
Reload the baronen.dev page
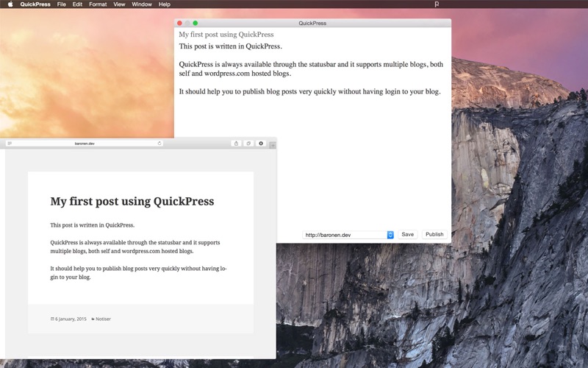pyautogui.click(x=159, y=144)
